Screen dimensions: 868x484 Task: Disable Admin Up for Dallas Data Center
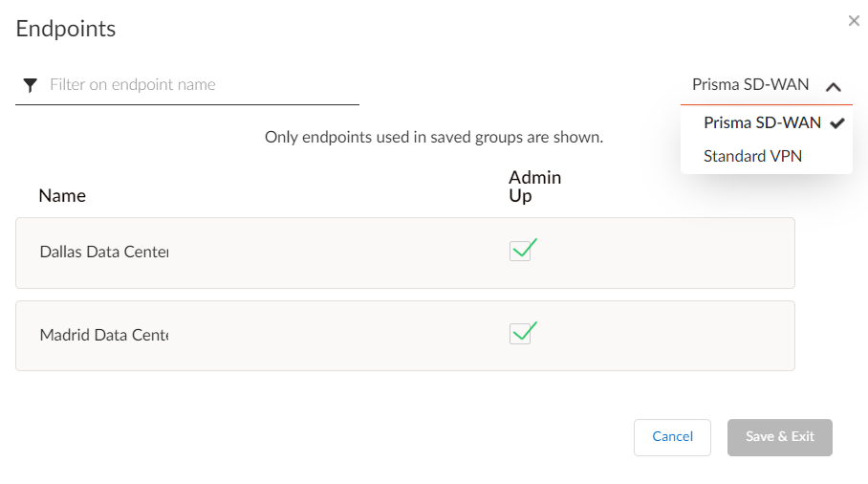click(x=521, y=252)
